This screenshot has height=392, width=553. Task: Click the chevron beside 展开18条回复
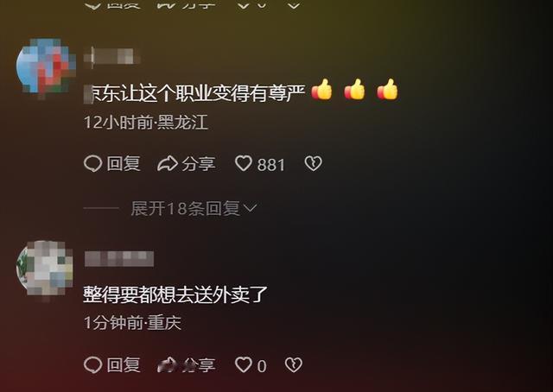pyautogui.click(x=250, y=208)
